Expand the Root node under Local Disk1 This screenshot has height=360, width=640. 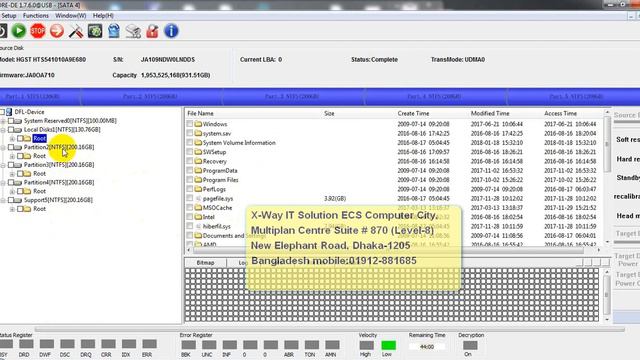pyautogui.click(x=12, y=139)
